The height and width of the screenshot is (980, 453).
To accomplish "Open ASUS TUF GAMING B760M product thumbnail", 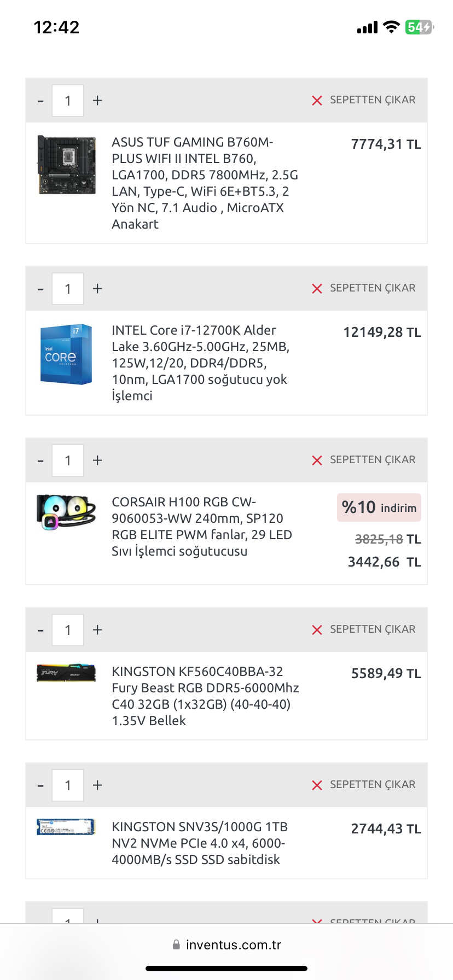I will [67, 165].
